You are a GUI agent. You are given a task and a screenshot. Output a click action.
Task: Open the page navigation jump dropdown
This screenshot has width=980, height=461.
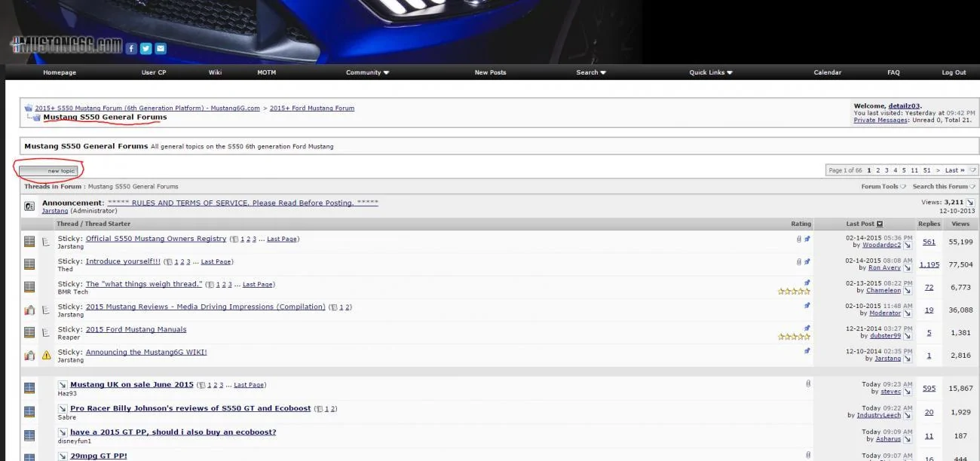972,170
